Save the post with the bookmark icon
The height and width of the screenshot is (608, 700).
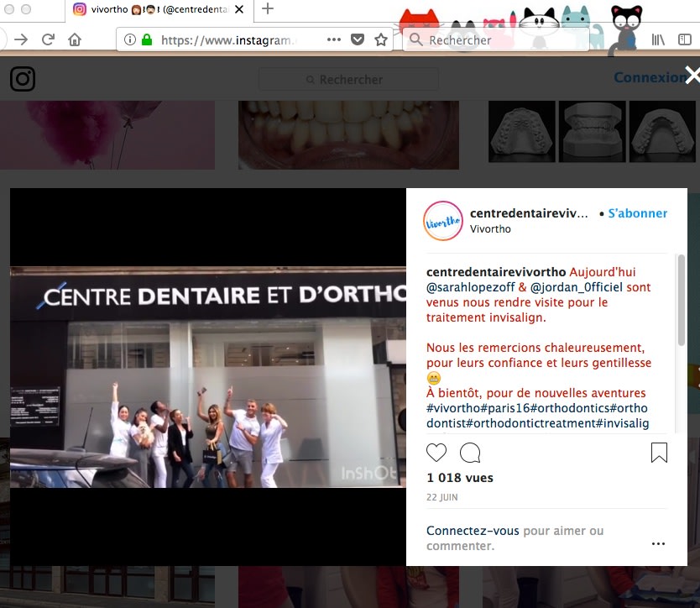659,453
